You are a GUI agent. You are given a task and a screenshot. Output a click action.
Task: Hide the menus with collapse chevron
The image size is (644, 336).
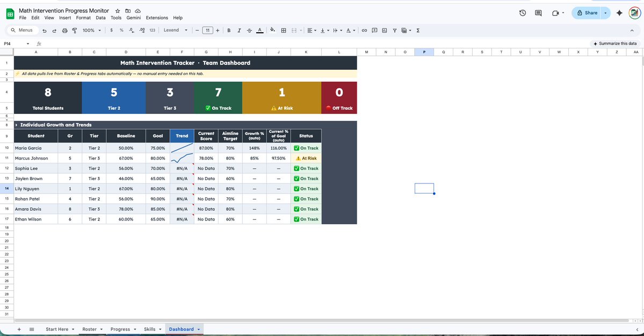coord(632,31)
